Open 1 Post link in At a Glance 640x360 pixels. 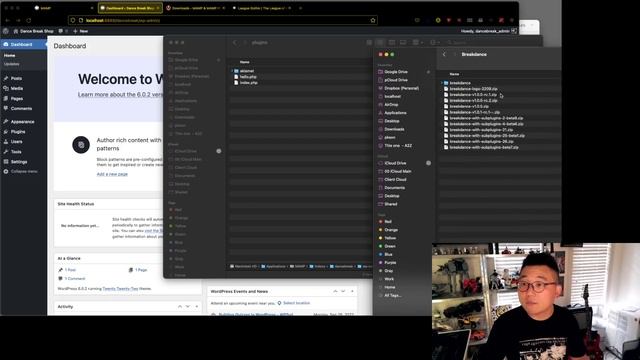pyautogui.click(x=70, y=270)
